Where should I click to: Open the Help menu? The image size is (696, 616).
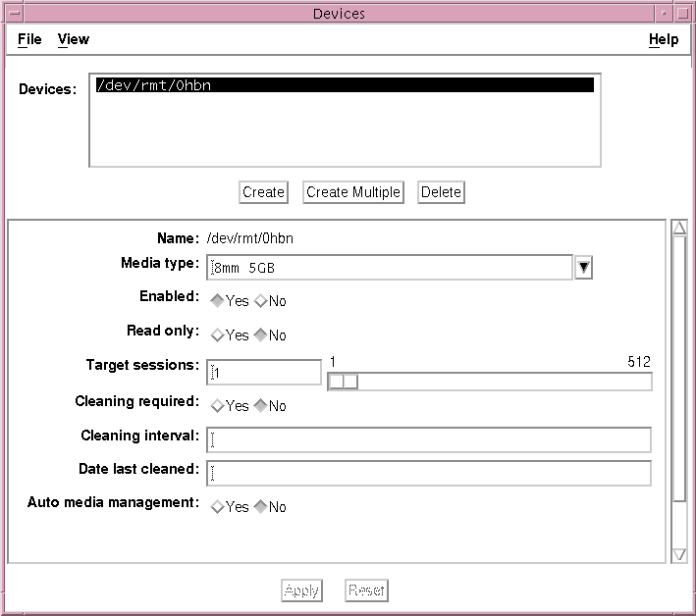664,39
